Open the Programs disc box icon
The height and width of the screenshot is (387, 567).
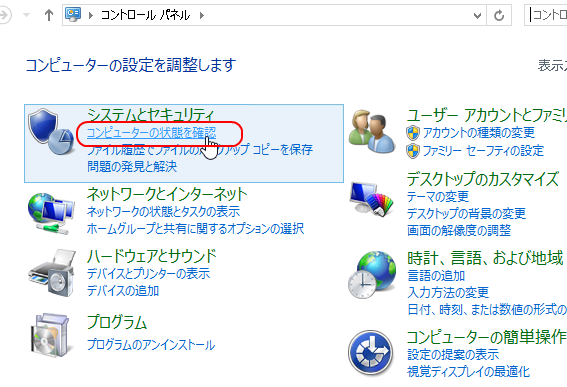[50, 335]
